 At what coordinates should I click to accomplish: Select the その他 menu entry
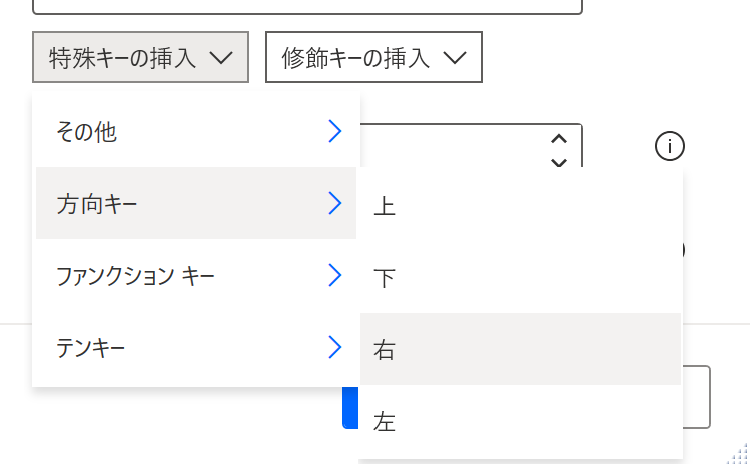196,131
